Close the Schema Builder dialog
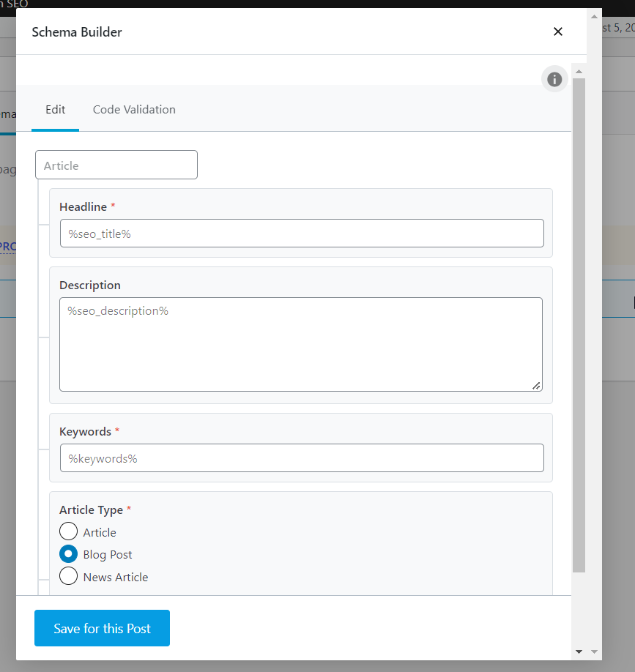635x672 pixels. [x=558, y=31]
